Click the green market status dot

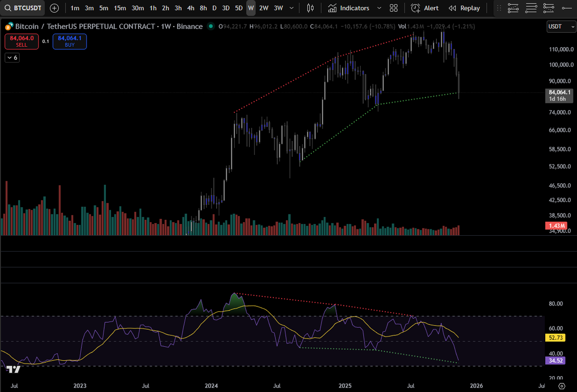click(211, 26)
